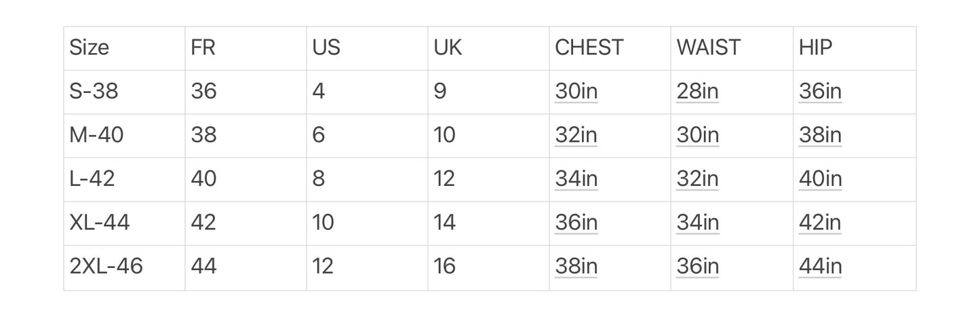The height and width of the screenshot is (321, 980).
Task: Click the 36in hip value in S-38 row
Action: (820, 91)
